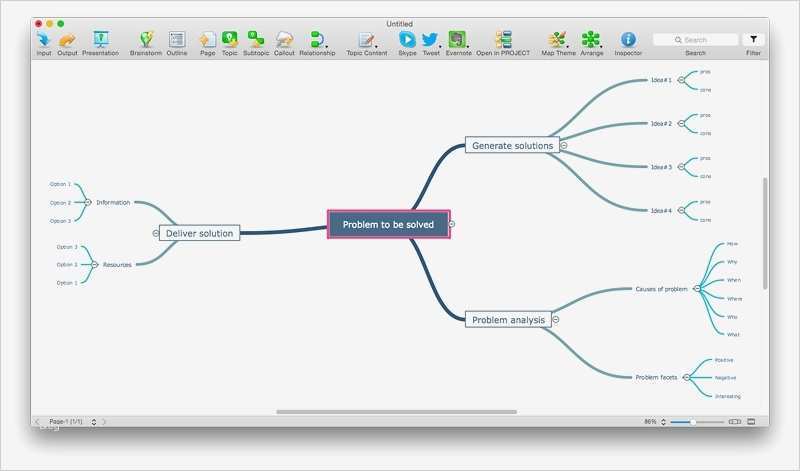Collapse the Problem facets subtopics

pos(687,377)
